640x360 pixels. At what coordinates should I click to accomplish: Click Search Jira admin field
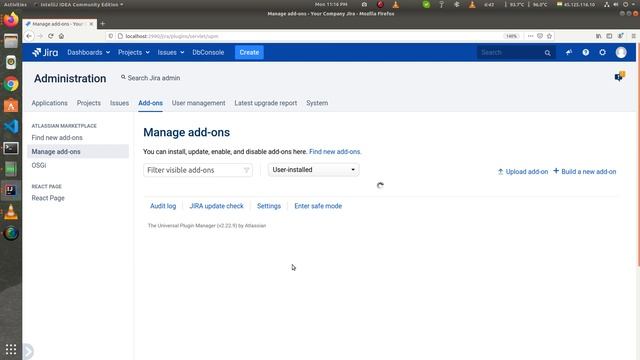[x=150, y=78]
